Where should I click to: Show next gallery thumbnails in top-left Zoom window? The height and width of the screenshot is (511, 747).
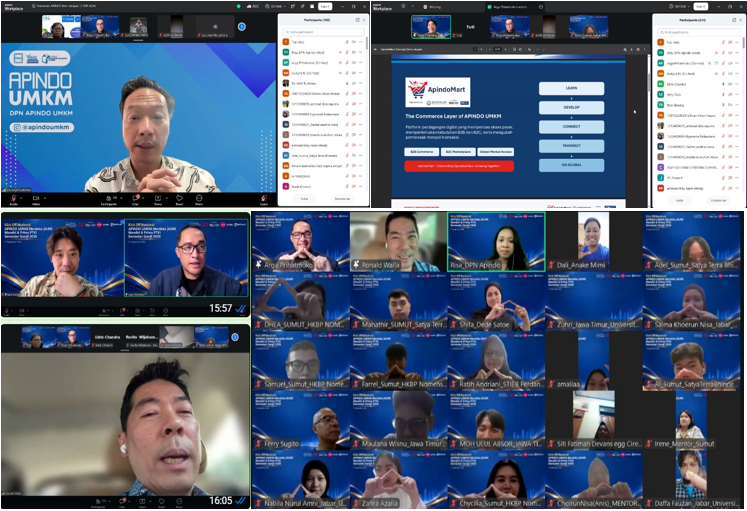(242, 27)
